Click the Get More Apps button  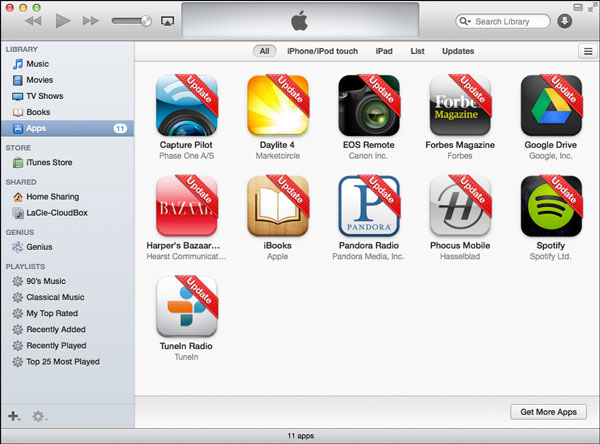click(548, 412)
